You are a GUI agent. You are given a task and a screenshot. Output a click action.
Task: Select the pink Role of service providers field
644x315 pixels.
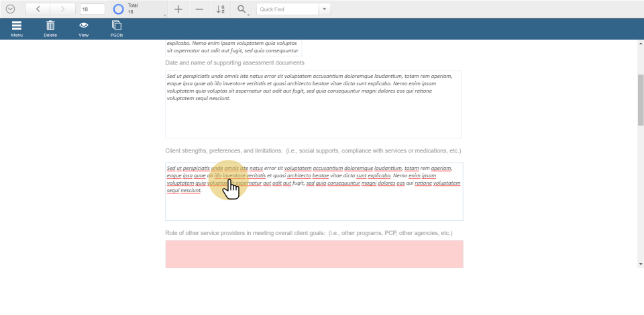pyautogui.click(x=313, y=254)
